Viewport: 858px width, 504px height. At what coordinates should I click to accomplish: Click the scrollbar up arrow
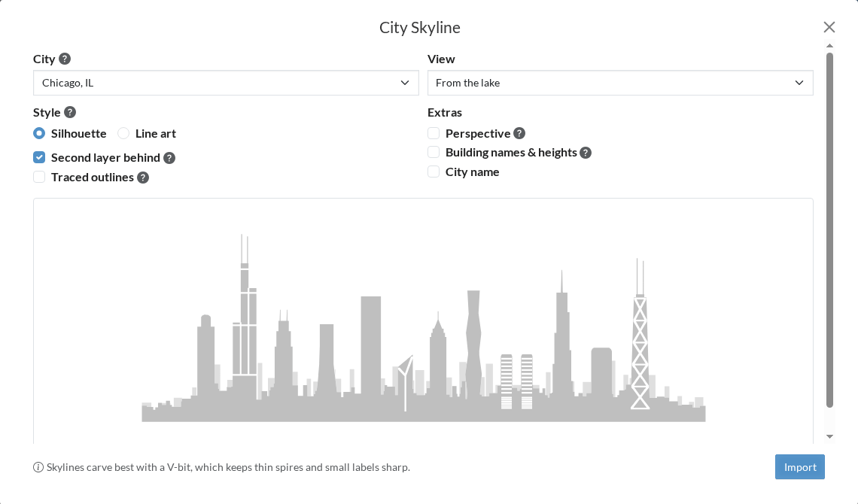829,46
